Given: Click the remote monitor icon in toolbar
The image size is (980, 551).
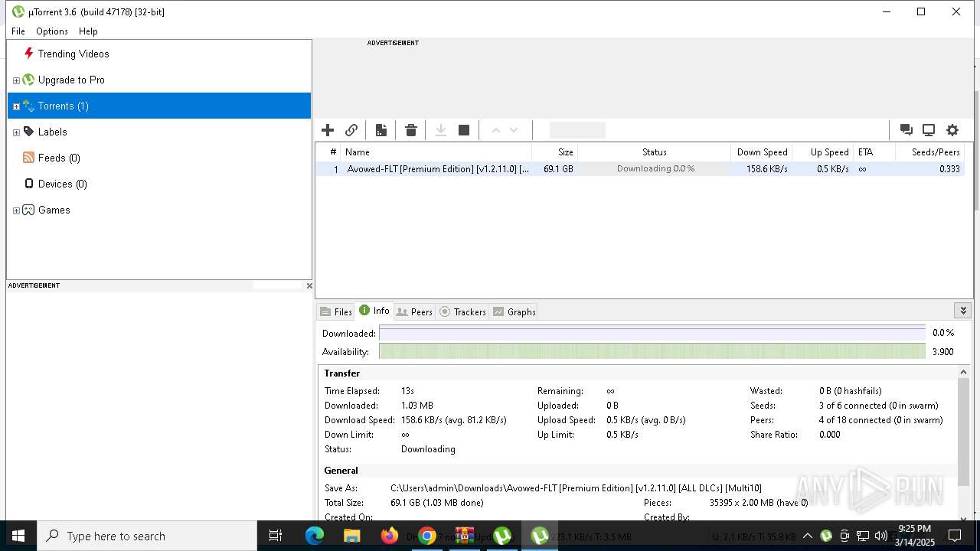Looking at the screenshot, I should (929, 130).
